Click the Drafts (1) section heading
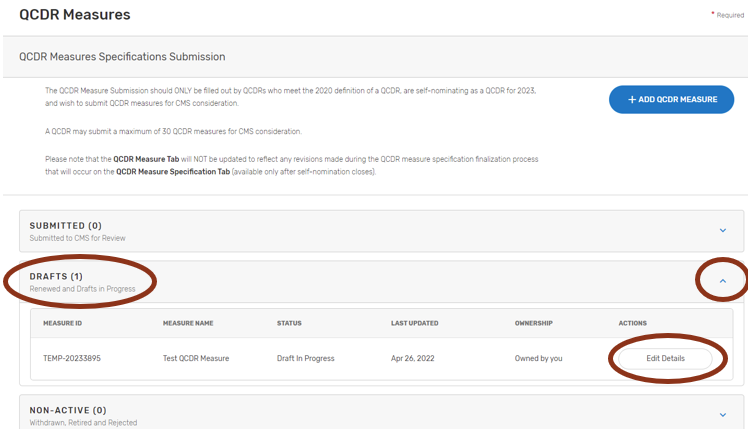 coord(56,276)
